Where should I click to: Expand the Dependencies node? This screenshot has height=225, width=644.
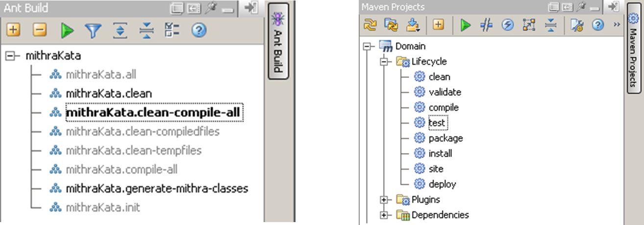pyautogui.click(x=384, y=215)
